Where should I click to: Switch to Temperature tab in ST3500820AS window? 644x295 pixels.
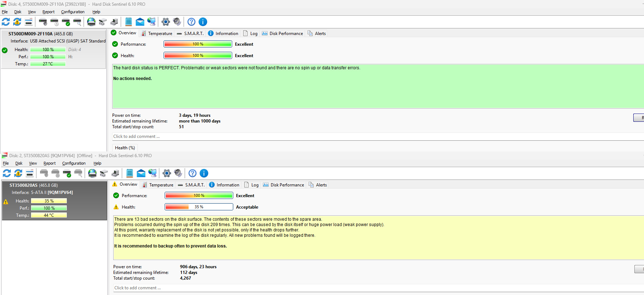(158, 185)
